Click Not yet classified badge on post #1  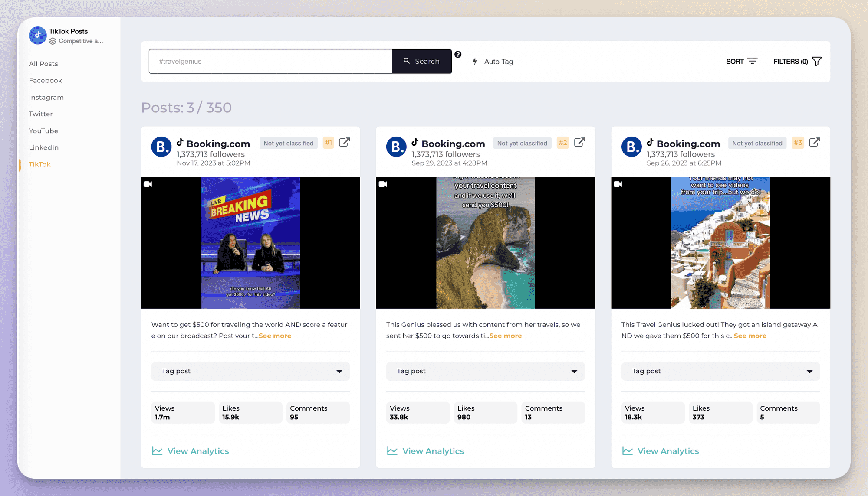coord(289,143)
